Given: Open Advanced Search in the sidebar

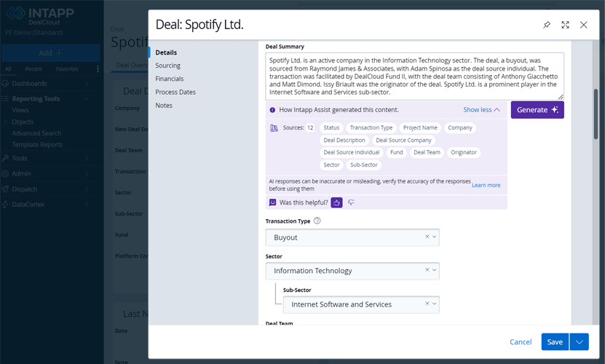Looking at the screenshot, I should tap(36, 133).
